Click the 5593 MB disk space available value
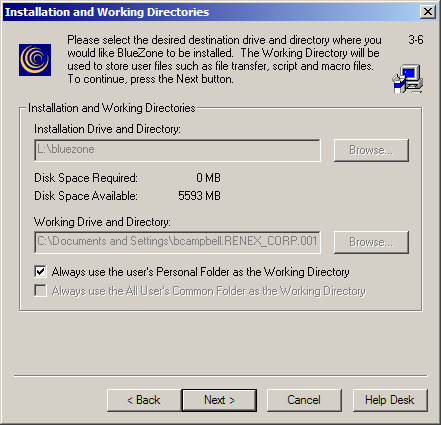The image size is (441, 425). coord(199,196)
